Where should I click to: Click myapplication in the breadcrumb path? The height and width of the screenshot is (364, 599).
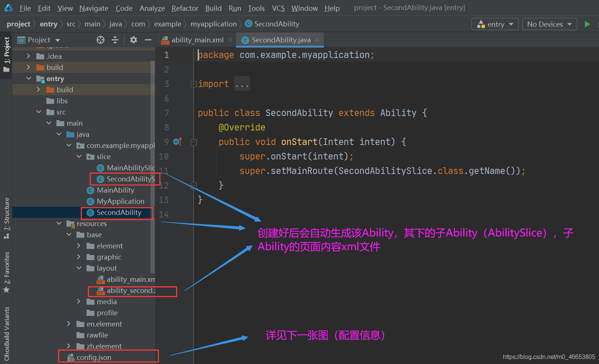tap(214, 24)
